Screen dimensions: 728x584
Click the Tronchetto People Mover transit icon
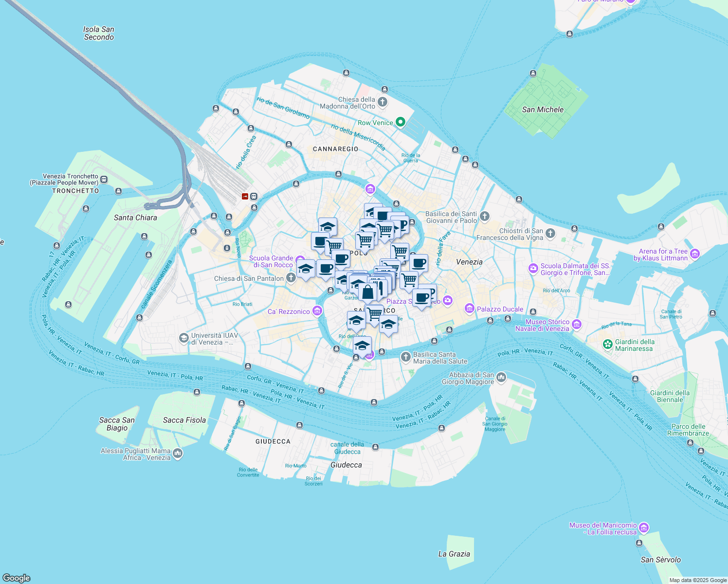click(104, 180)
